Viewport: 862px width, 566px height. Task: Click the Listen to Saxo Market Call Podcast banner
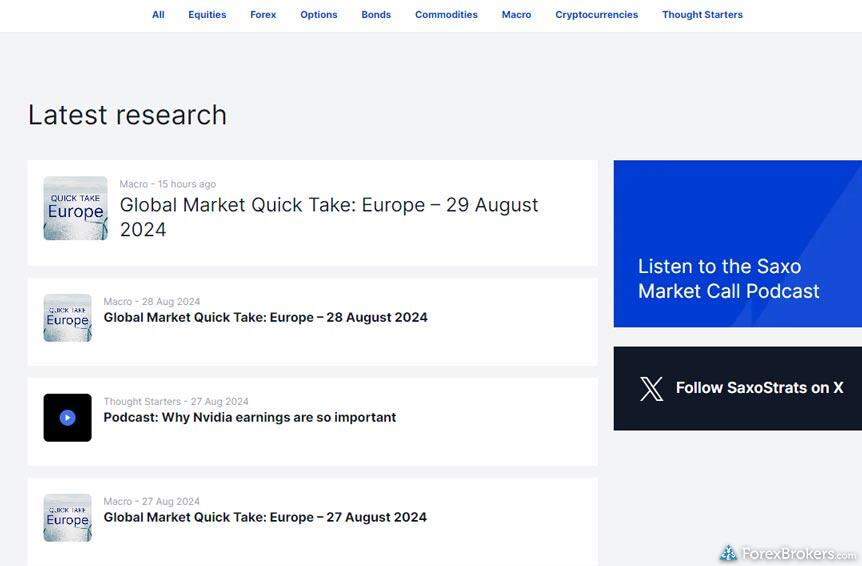coord(728,279)
